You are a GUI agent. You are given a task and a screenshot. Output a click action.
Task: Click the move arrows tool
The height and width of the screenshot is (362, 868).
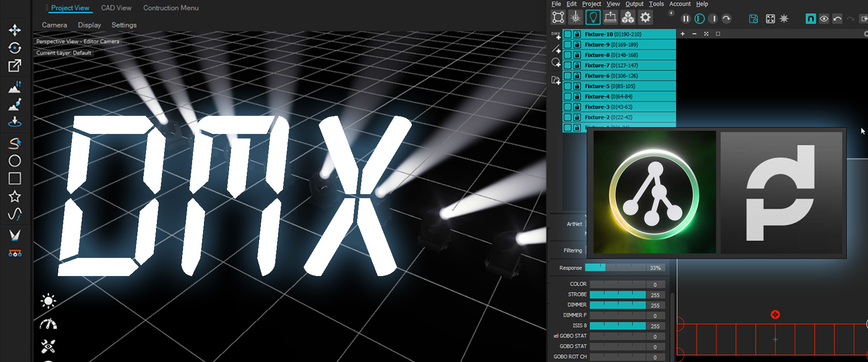[x=14, y=30]
